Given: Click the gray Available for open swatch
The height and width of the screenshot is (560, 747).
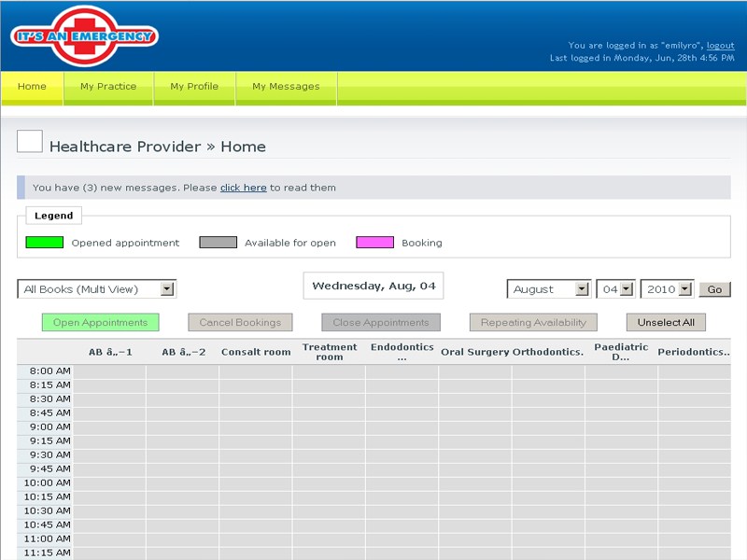Looking at the screenshot, I should point(218,243).
